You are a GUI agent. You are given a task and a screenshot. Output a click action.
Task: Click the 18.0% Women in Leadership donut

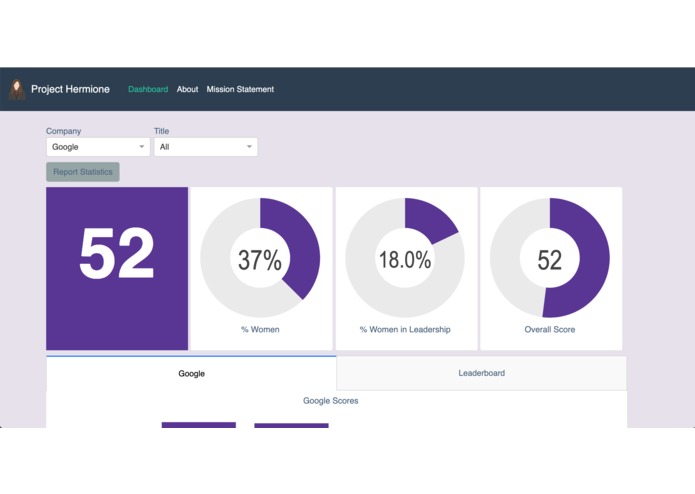[x=405, y=258]
